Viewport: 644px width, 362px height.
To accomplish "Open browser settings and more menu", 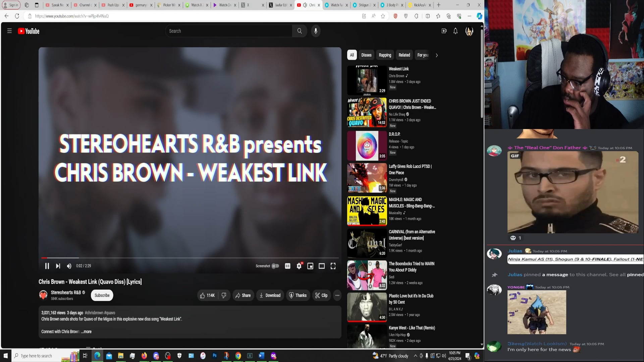I will [469, 16].
